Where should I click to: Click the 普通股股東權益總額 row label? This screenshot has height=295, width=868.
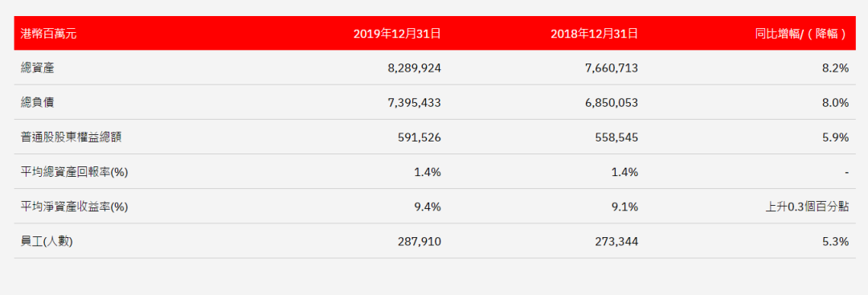pyautogui.click(x=71, y=137)
